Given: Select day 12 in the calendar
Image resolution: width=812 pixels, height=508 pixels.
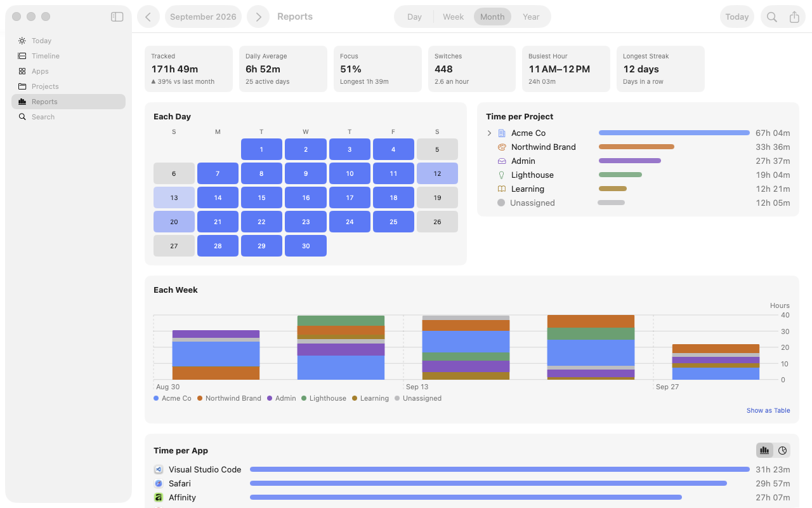Looking at the screenshot, I should [x=437, y=173].
